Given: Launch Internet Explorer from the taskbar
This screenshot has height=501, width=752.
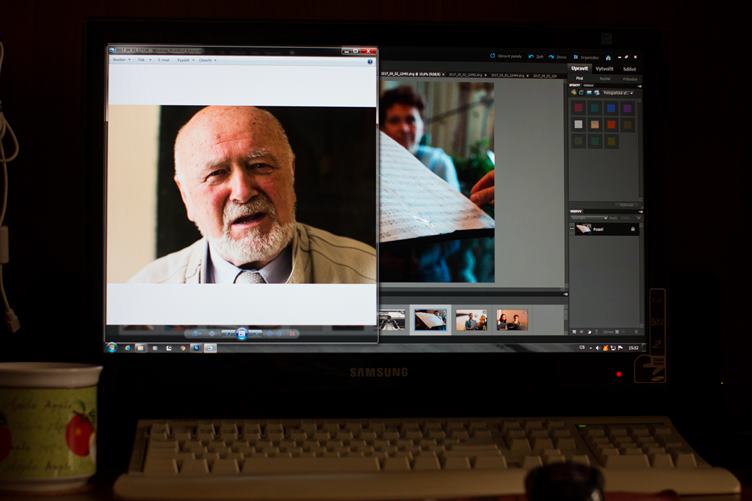Looking at the screenshot, I should (x=128, y=349).
